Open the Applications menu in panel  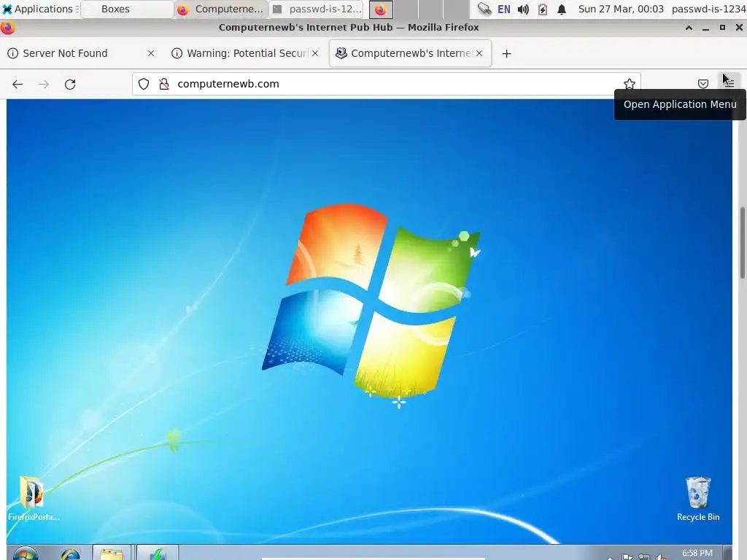pos(40,9)
